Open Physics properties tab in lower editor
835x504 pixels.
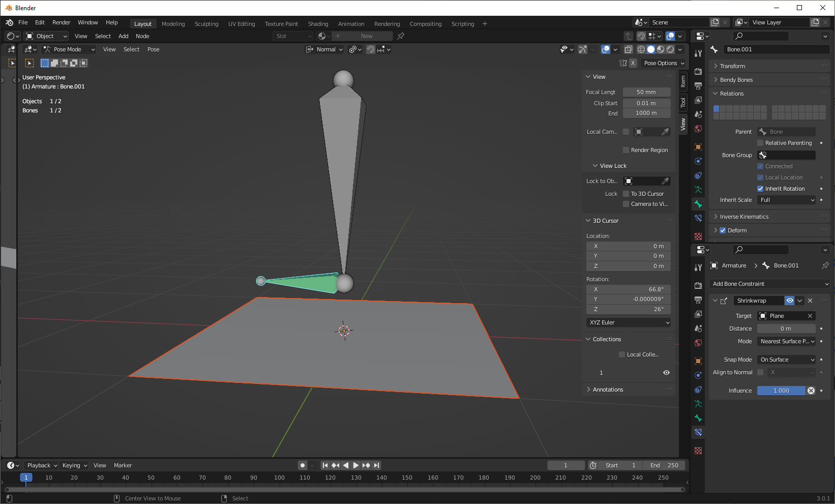(x=698, y=375)
